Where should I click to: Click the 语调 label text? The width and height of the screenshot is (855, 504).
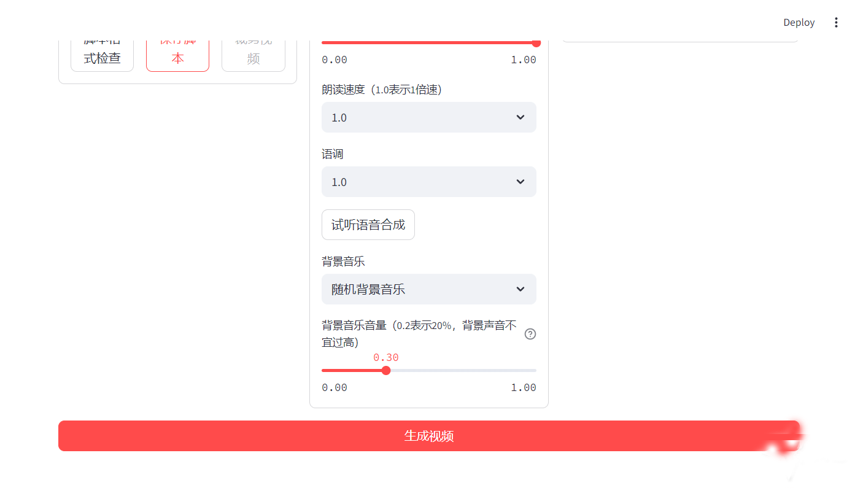tap(333, 154)
